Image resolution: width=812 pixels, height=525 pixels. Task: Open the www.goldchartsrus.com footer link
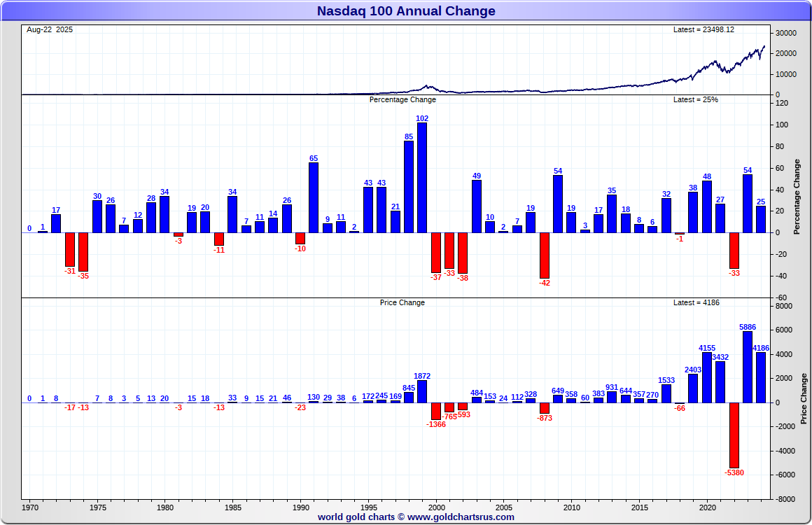click(461, 517)
